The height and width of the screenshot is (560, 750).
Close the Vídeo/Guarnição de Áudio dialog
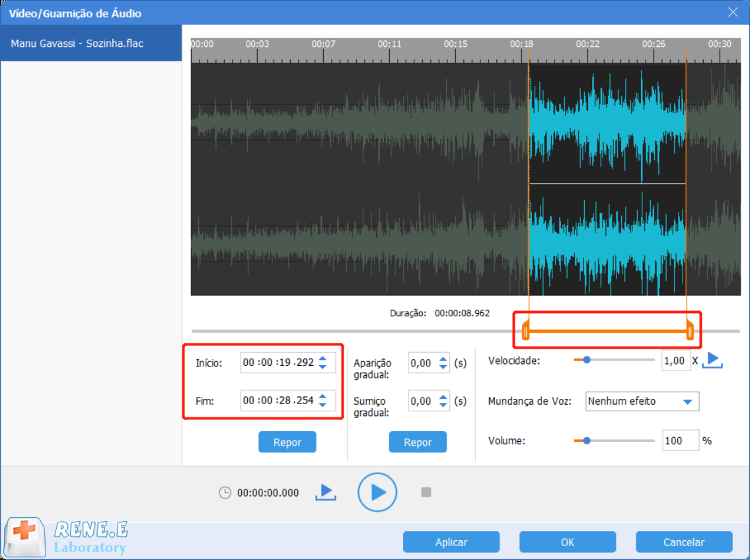[x=733, y=13]
